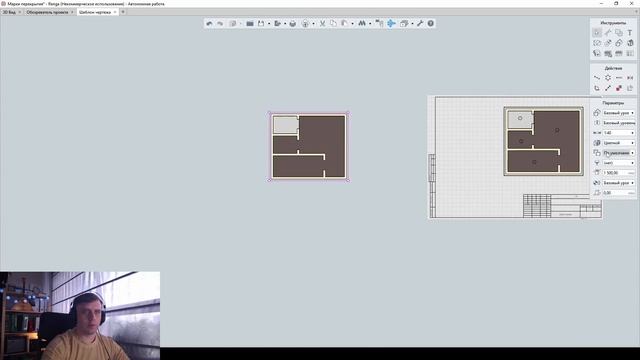640x360 pixels.
Task: Select the last icon in Инструменты bottom row
Action: click(630, 53)
